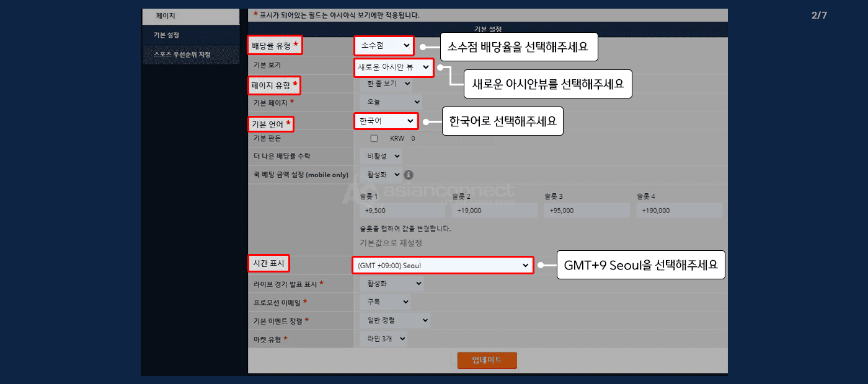Open the 기본 언어 한국어 dropdown
This screenshot has width=868, height=384.
pyautogui.click(x=386, y=121)
